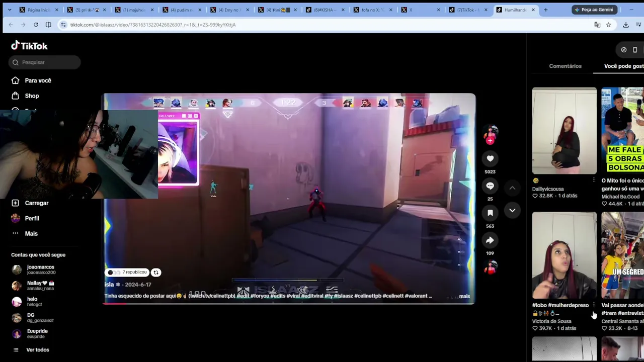This screenshot has width=644, height=362.
Task: Open the Carregar upload page
Action: pos(30,203)
